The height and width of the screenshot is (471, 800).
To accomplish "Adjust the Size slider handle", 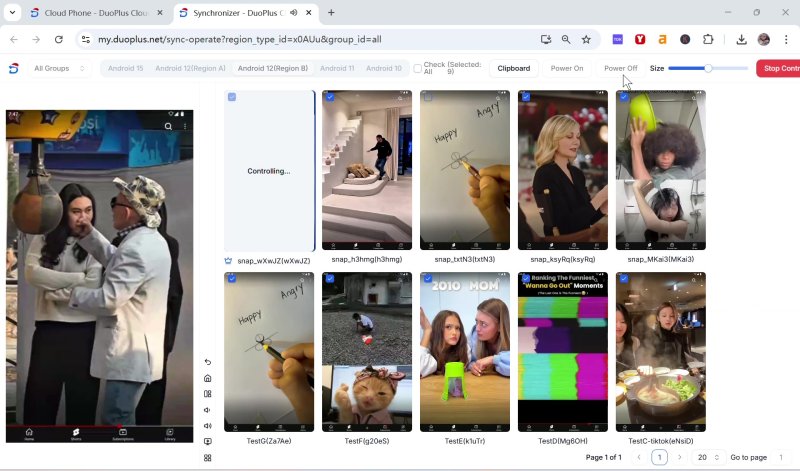I will [708, 68].
